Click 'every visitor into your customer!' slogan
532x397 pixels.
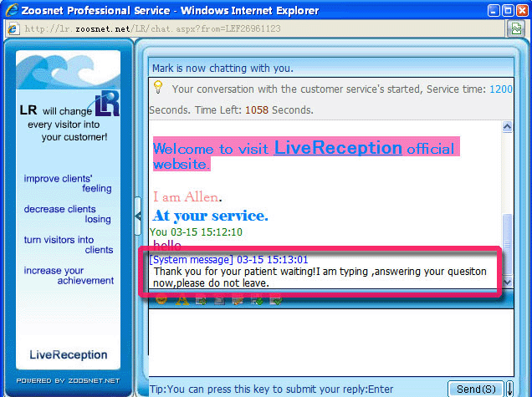pos(68,130)
